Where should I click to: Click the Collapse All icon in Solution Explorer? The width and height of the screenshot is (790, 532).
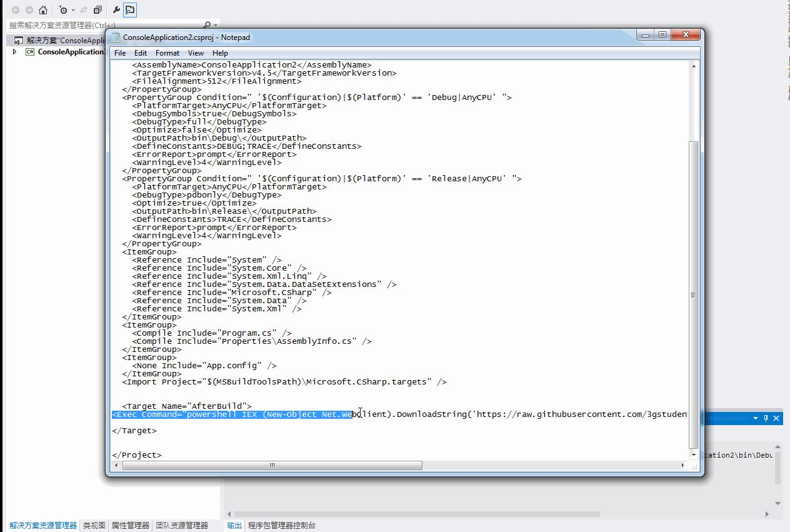pos(98,10)
